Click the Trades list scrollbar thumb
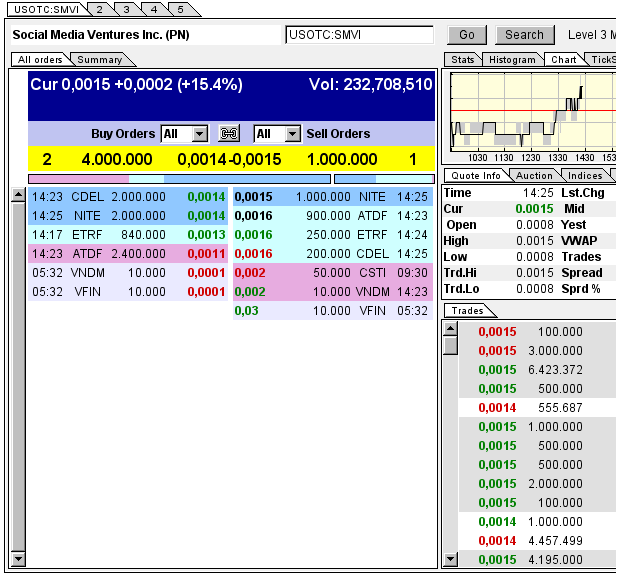 [x=450, y=345]
